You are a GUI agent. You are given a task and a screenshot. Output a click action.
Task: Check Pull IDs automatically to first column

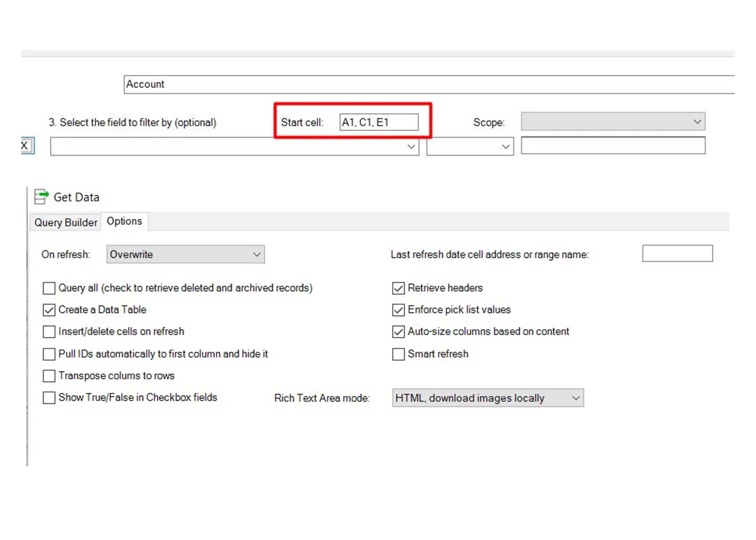(x=49, y=354)
